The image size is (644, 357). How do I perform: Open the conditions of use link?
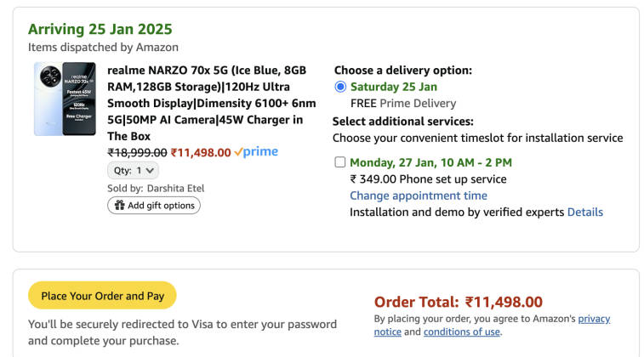click(462, 331)
